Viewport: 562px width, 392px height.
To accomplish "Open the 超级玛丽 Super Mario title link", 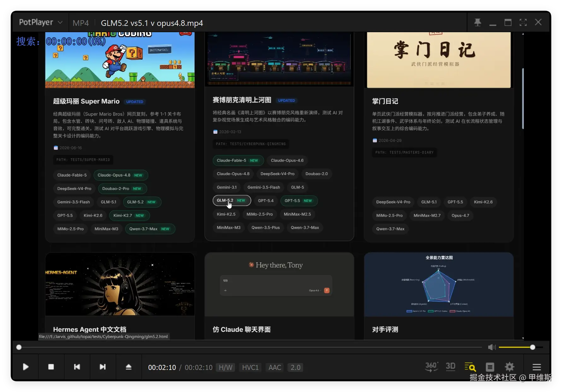I will 86,102.
